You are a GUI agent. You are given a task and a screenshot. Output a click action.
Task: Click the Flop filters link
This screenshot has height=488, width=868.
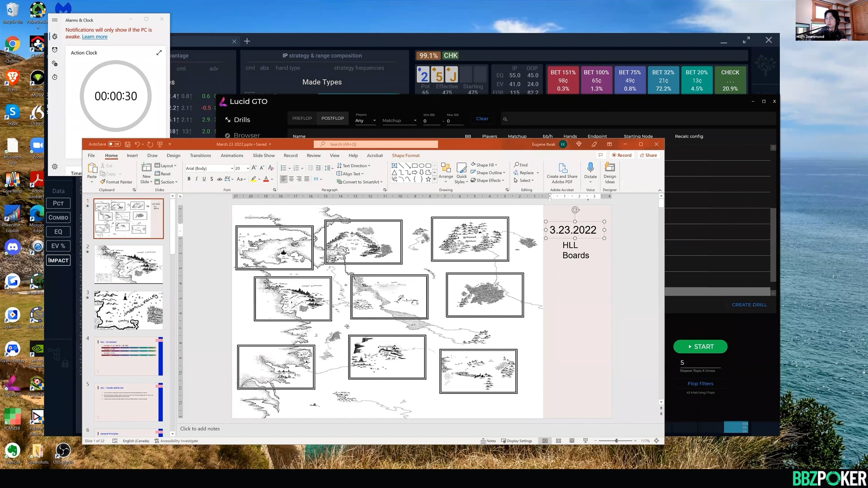[700, 384]
